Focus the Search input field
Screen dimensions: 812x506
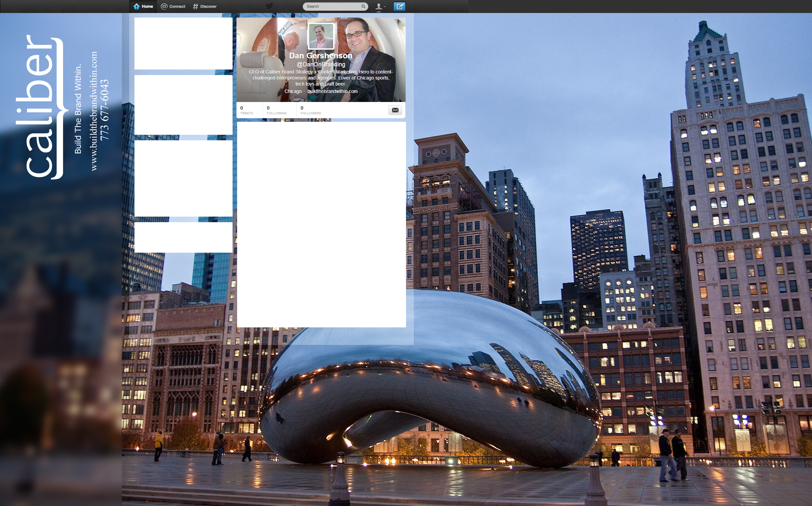(332, 6)
